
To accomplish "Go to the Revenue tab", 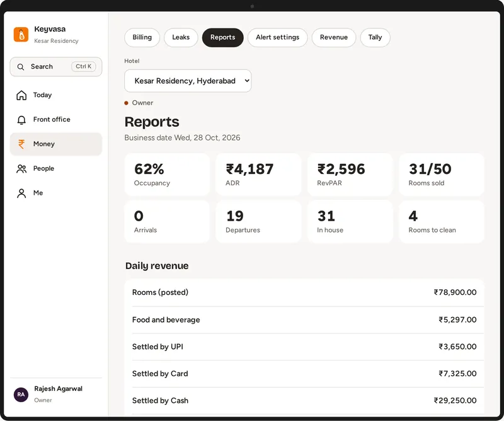I will click(x=334, y=37).
